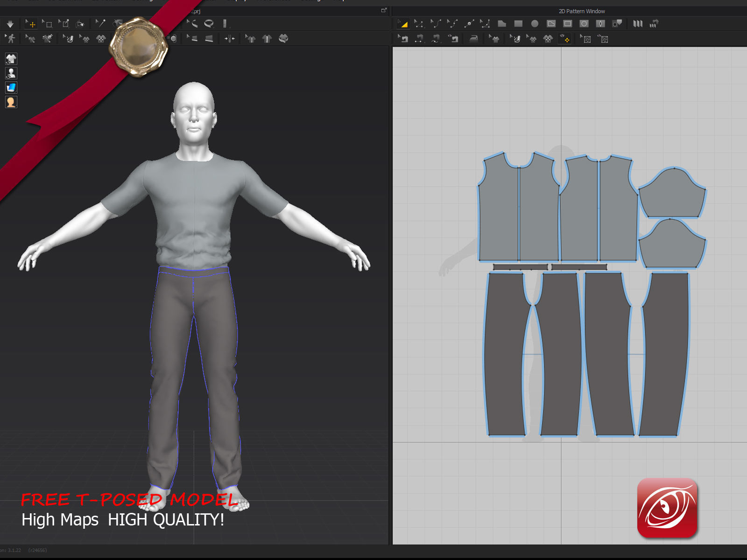The image size is (747, 560).
Task: Click the 2D select shirt icon with arrow
Action: click(494, 39)
